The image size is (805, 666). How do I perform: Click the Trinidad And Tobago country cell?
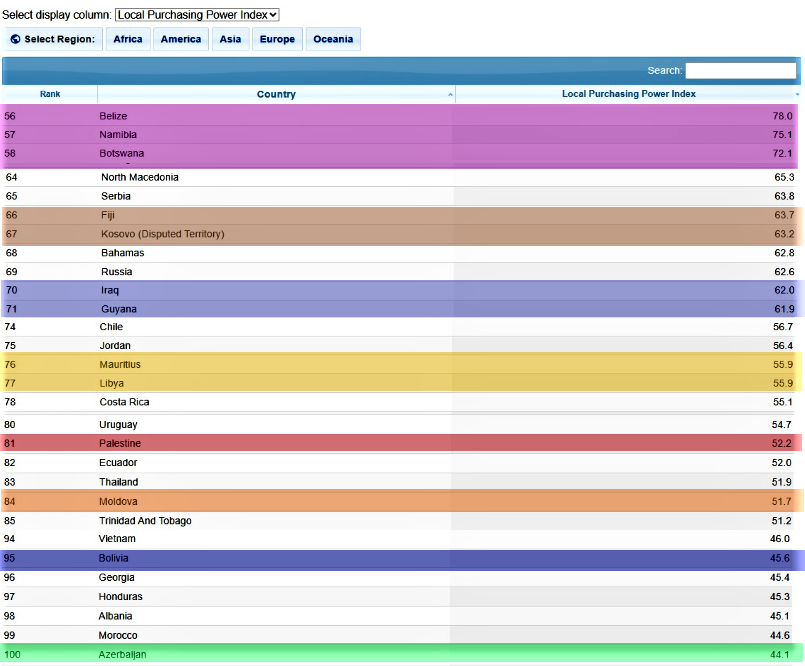(145, 521)
